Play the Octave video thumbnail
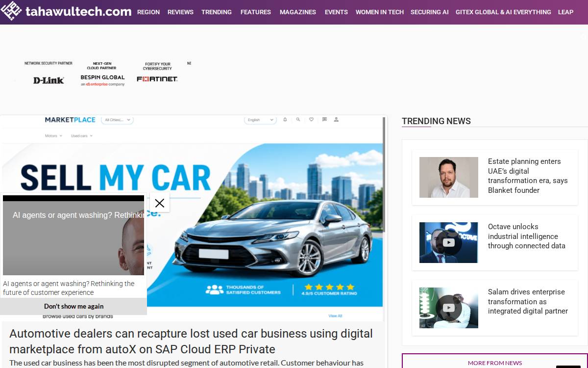This screenshot has width=588, height=368. [x=449, y=242]
